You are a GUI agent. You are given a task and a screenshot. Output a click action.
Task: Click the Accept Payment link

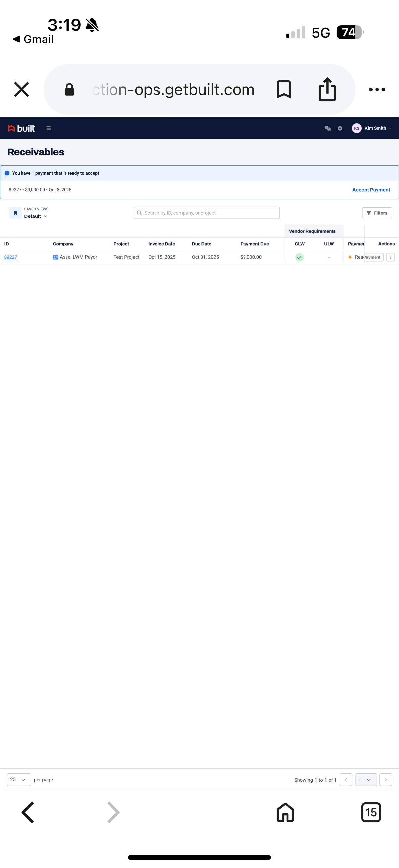coord(371,190)
